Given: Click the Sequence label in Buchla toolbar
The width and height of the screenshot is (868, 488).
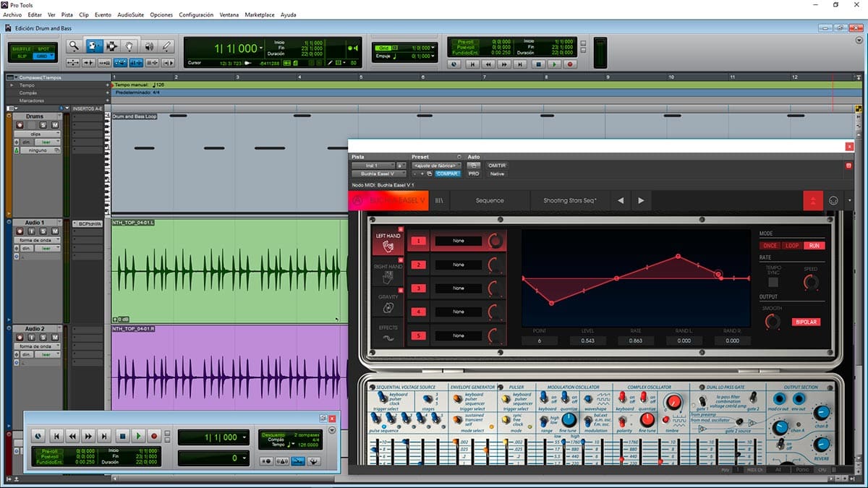Looking at the screenshot, I should point(490,200).
